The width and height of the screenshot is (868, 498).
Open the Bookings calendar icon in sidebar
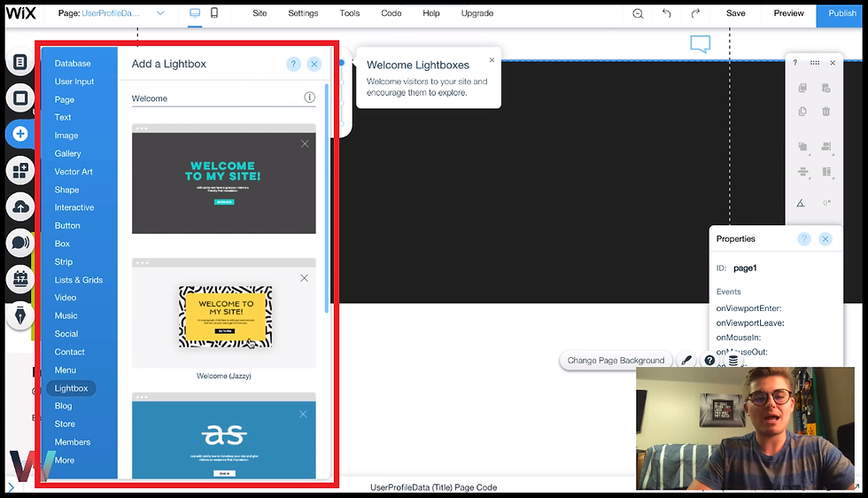click(x=19, y=278)
